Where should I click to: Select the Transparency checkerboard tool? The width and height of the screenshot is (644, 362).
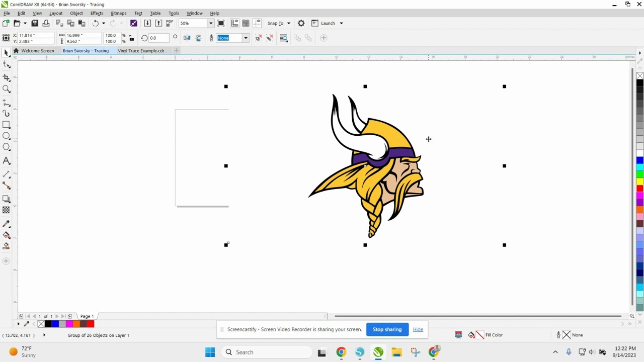click(x=6, y=210)
